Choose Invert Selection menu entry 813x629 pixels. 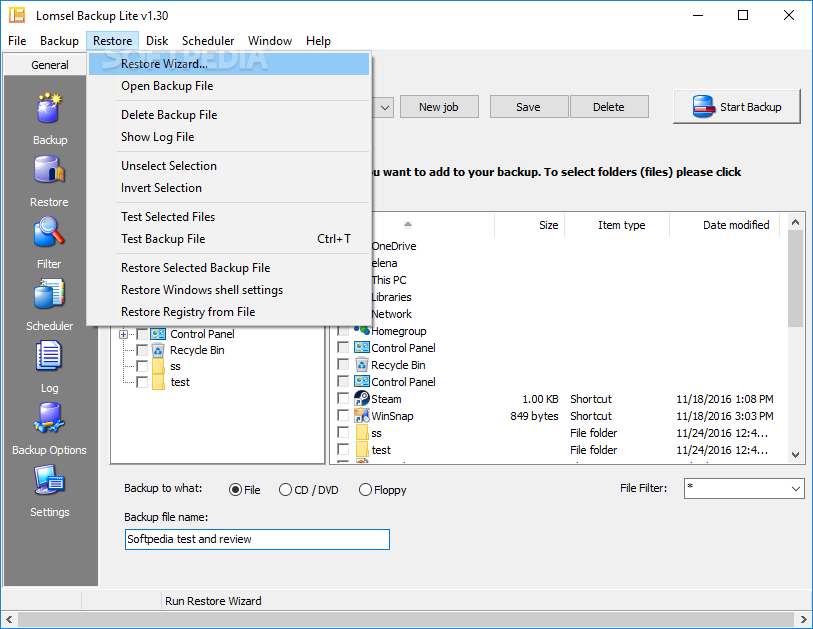pyautogui.click(x=229, y=188)
